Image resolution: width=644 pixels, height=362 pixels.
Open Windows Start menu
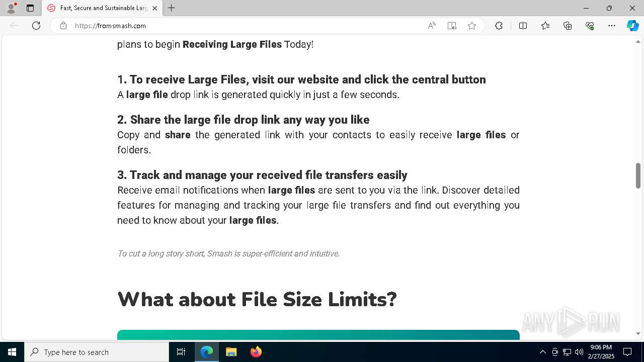12,352
